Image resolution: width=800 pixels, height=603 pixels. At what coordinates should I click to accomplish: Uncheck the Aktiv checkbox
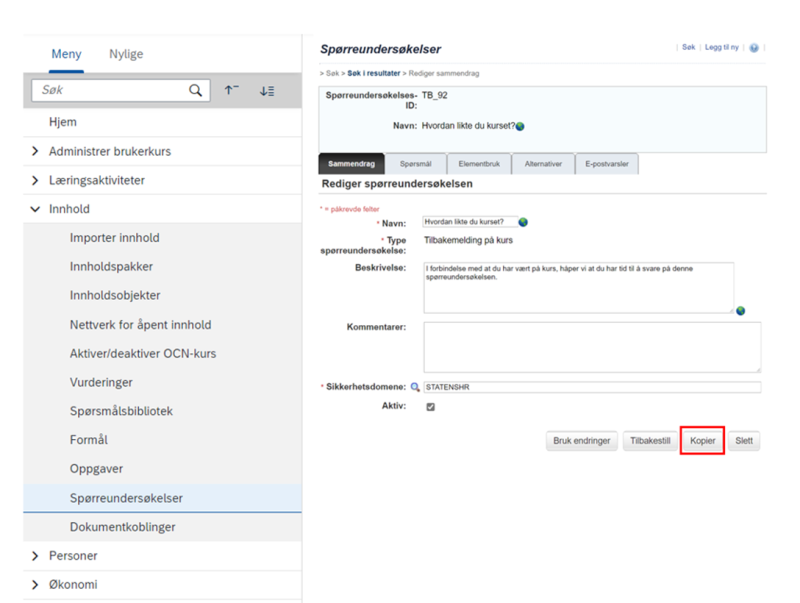click(x=431, y=407)
